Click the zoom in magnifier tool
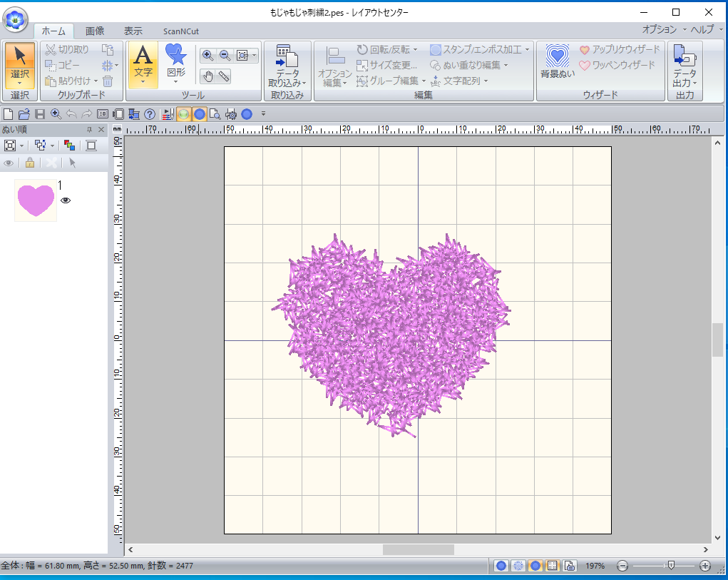The width and height of the screenshot is (728, 580). 207,55
